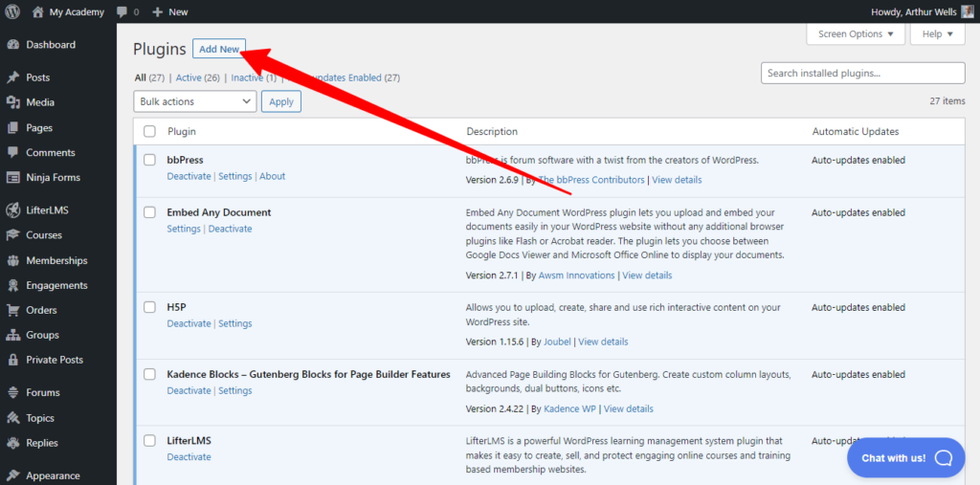Check the Kadence Blocks plugin checkbox
Viewport: 980px width, 485px height.
(149, 374)
